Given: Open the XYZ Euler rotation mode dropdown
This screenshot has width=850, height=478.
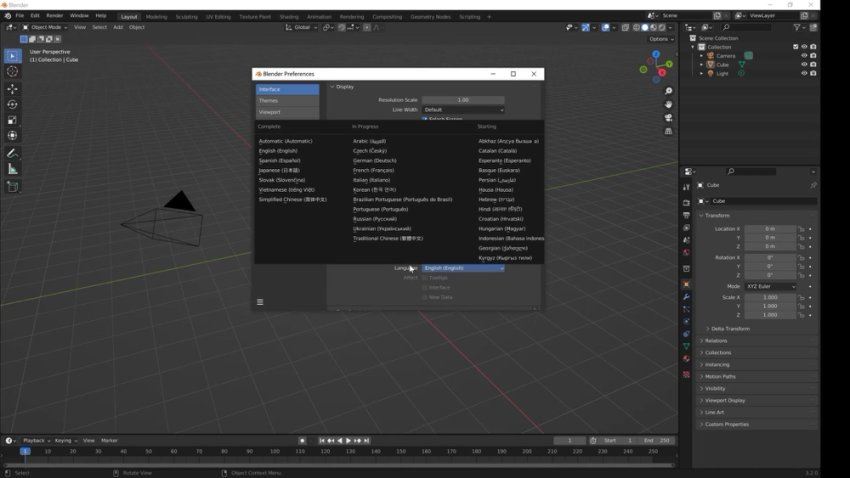Looking at the screenshot, I should [770, 286].
